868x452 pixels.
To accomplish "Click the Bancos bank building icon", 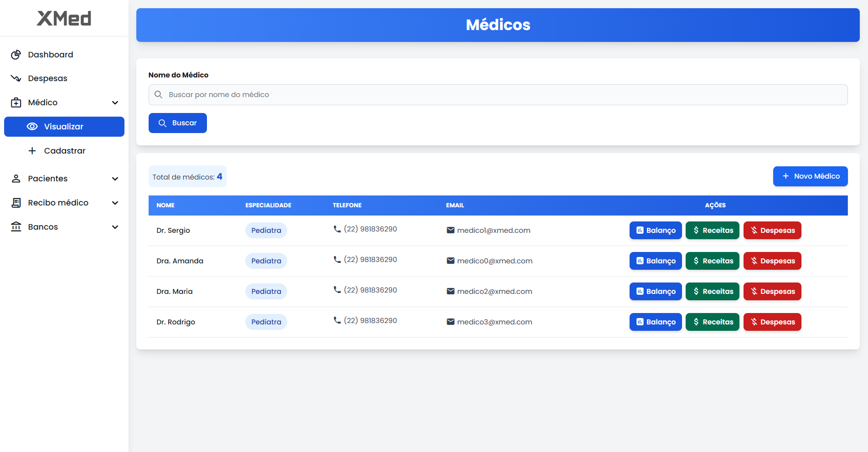I will tap(16, 227).
